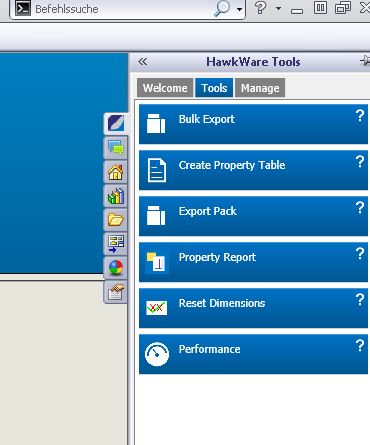Screen dimensions: 370x445
Task: Launch the Create Property Table tool
Action: (253, 170)
